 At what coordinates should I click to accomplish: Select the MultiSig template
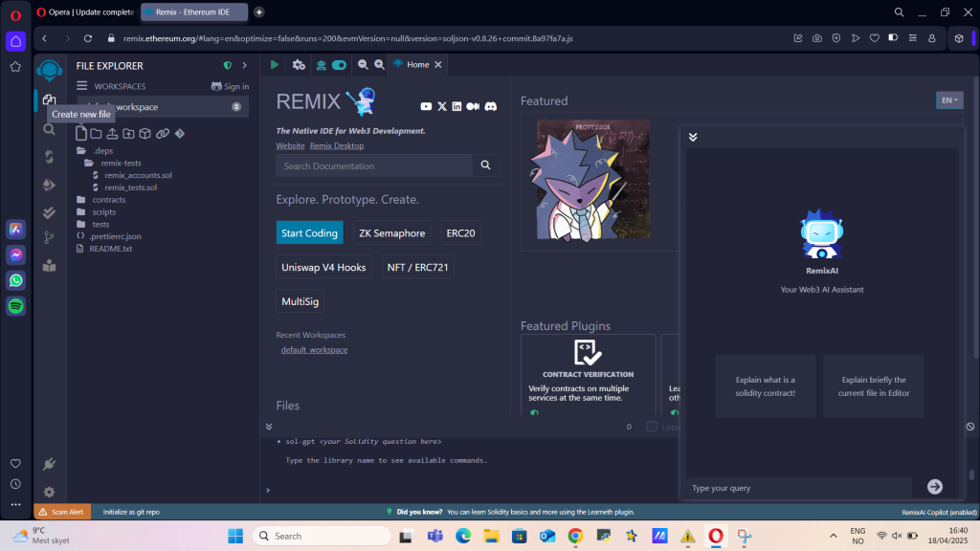(300, 301)
